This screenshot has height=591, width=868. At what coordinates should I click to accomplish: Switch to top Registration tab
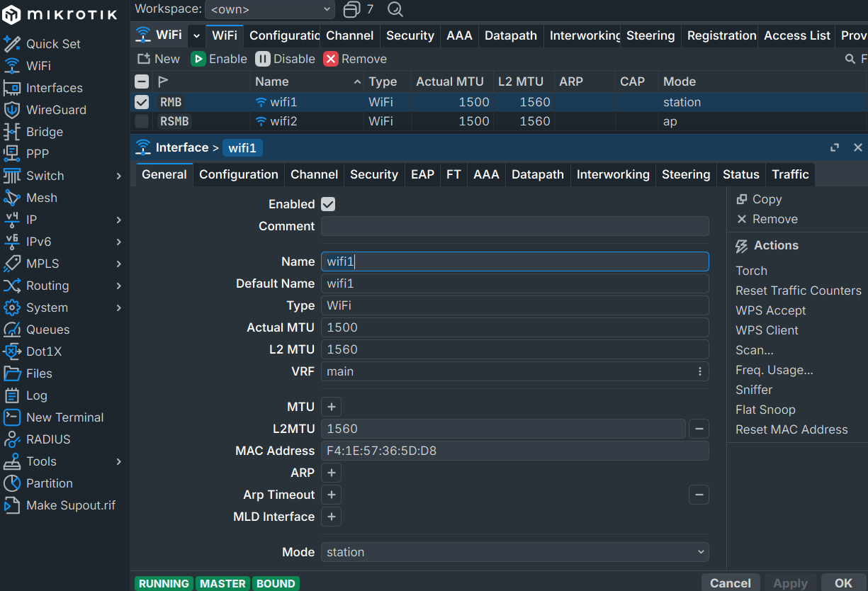click(x=721, y=35)
